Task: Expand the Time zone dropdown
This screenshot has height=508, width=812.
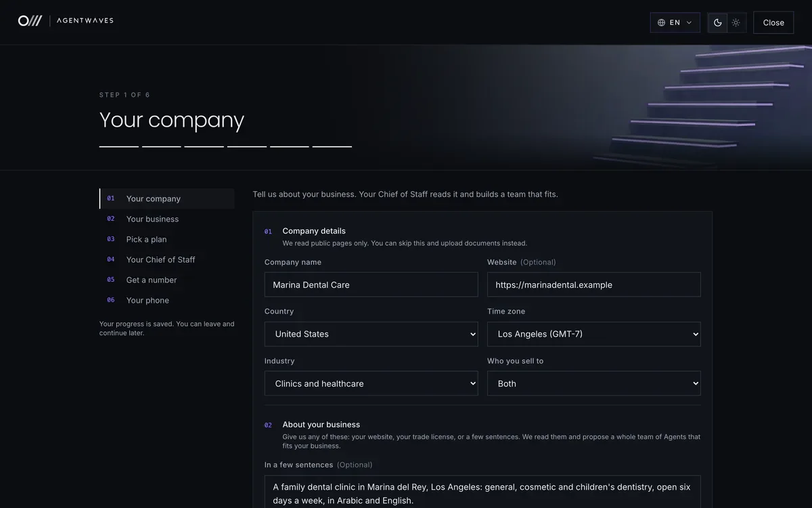Action: click(x=593, y=334)
